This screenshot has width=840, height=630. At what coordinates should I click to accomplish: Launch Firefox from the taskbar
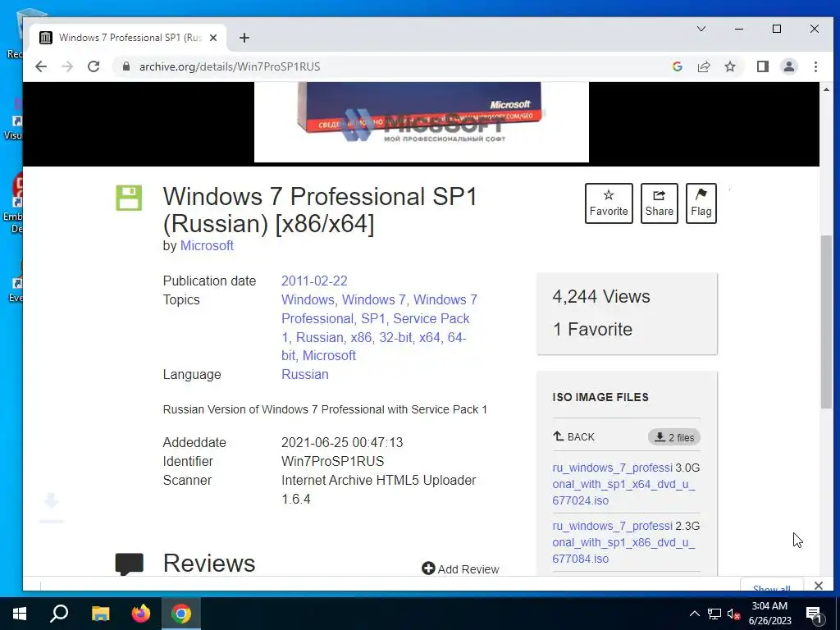[141, 614]
